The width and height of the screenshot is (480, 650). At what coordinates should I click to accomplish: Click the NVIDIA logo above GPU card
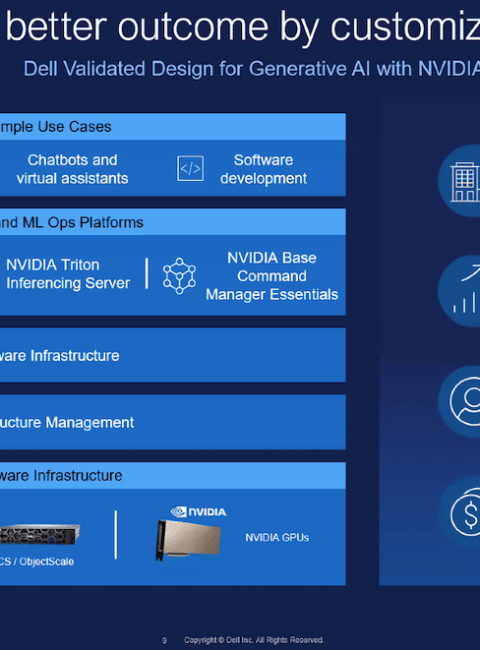(199, 512)
